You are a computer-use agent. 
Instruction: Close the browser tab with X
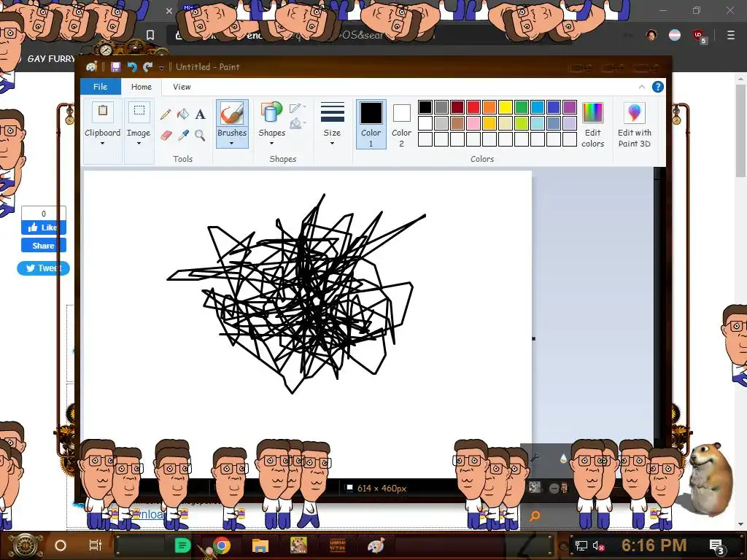[169, 10]
